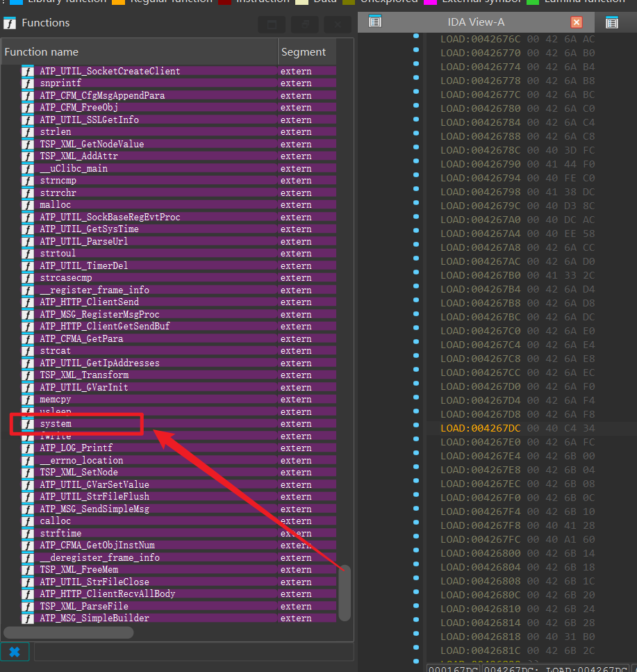Click the icon next to snprintf

point(28,83)
